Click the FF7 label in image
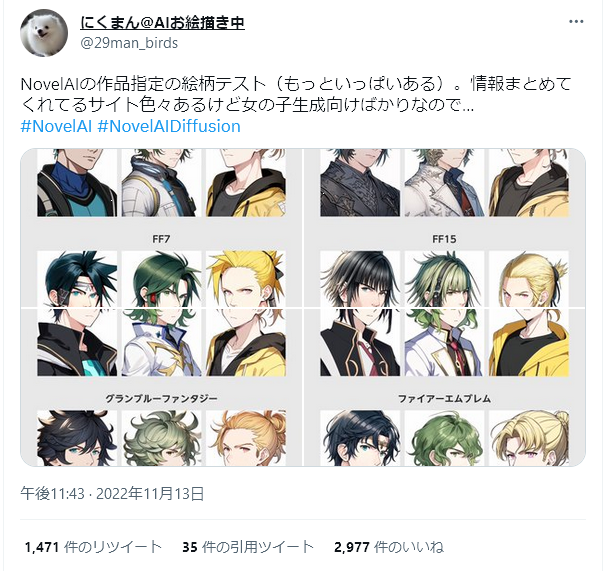 (x=161, y=239)
